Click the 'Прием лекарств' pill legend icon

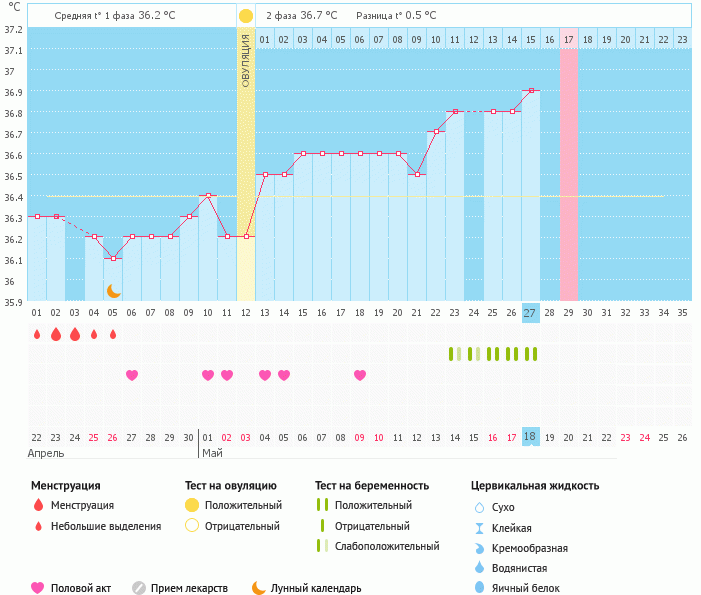point(139,588)
